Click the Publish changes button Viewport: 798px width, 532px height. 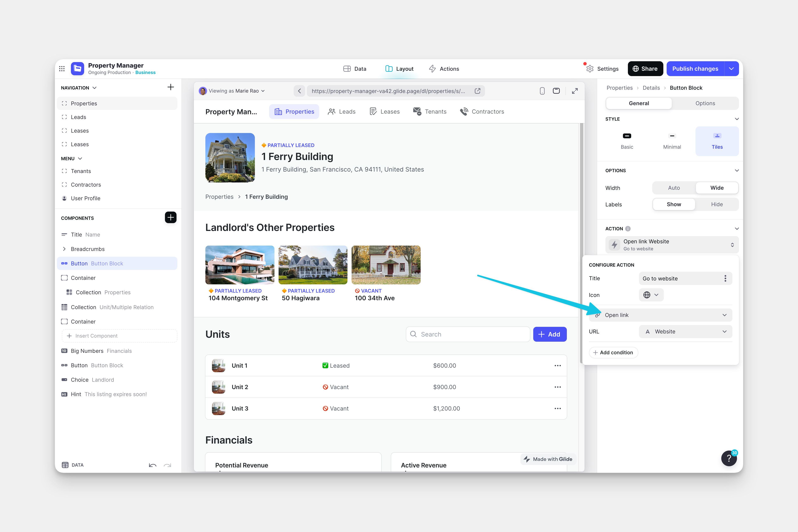click(x=695, y=69)
